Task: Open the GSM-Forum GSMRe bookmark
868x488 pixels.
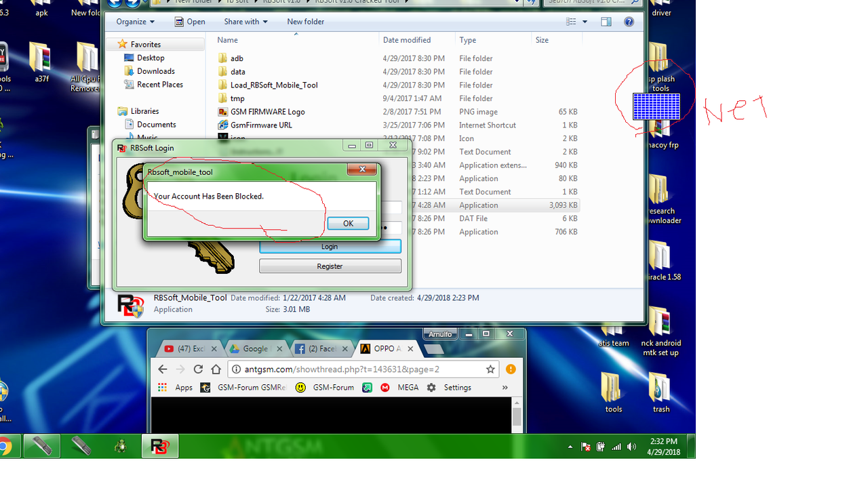Action: tap(243, 388)
